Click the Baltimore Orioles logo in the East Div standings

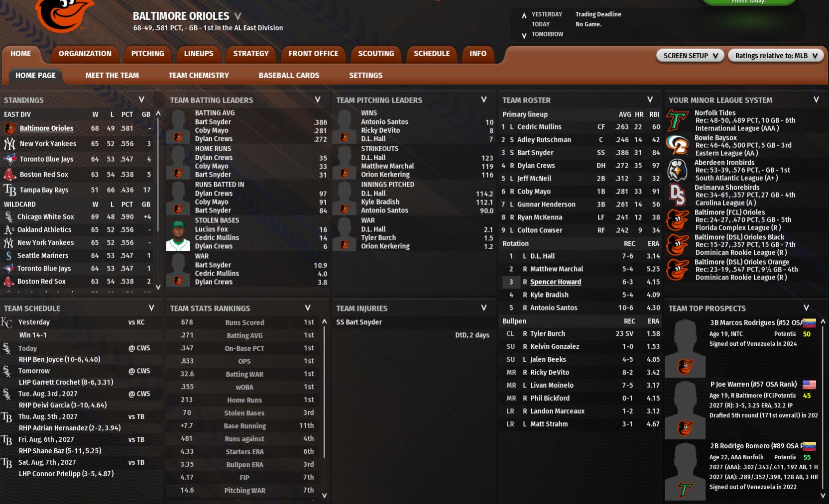(9, 128)
